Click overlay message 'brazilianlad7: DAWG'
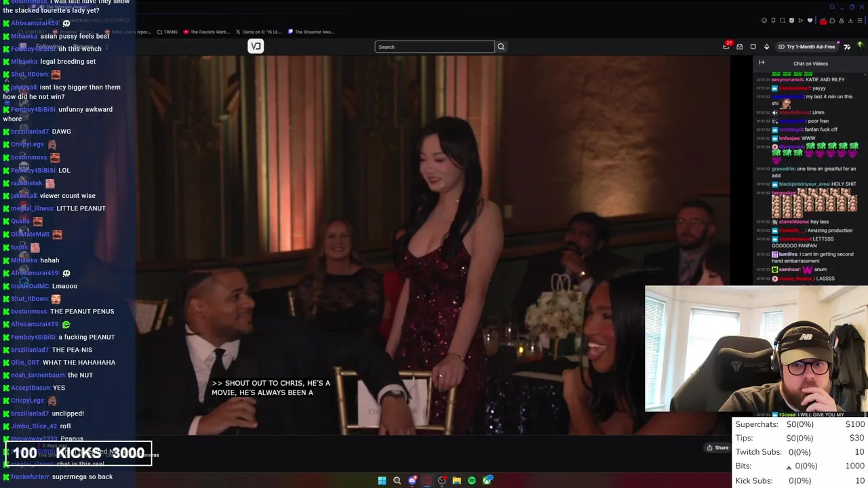The image size is (868, 488). pos(37,131)
